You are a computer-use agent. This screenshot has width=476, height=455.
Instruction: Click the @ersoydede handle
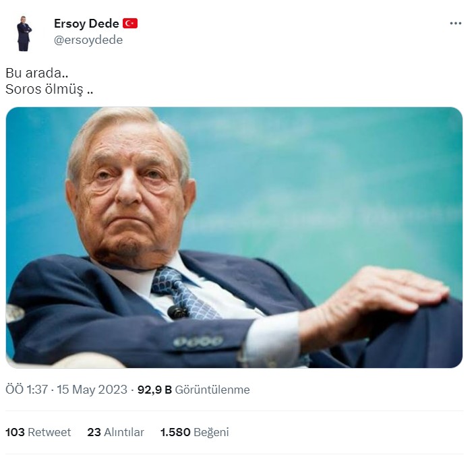point(88,39)
